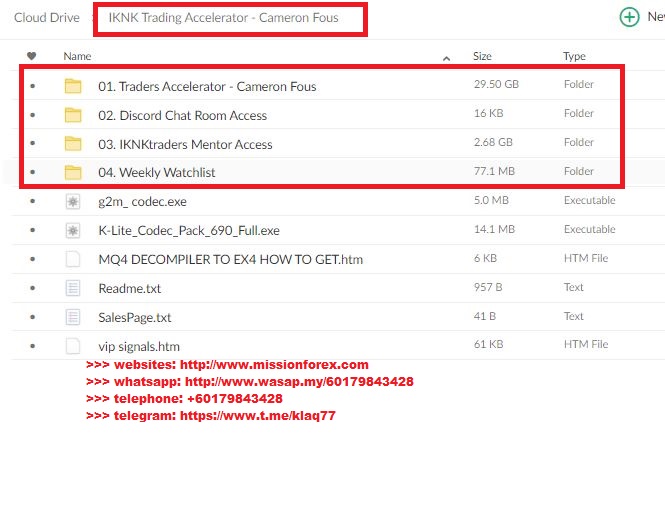Click the '77.1 MB' size value
This screenshot has height=507, width=665.
pyautogui.click(x=495, y=171)
